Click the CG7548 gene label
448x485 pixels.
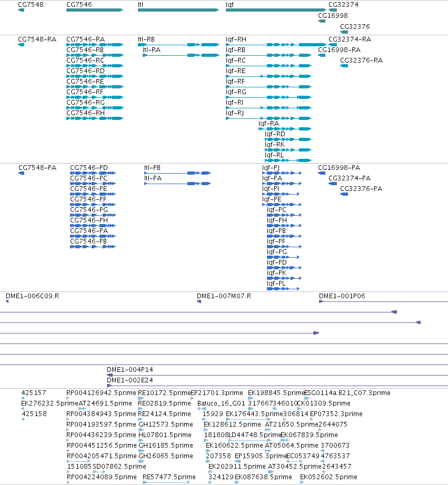(31, 5)
